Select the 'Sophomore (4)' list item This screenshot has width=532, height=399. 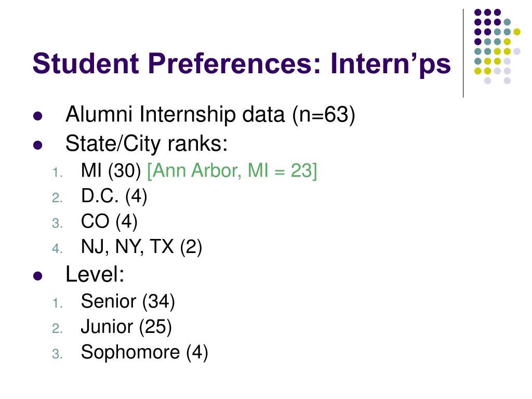tap(144, 353)
